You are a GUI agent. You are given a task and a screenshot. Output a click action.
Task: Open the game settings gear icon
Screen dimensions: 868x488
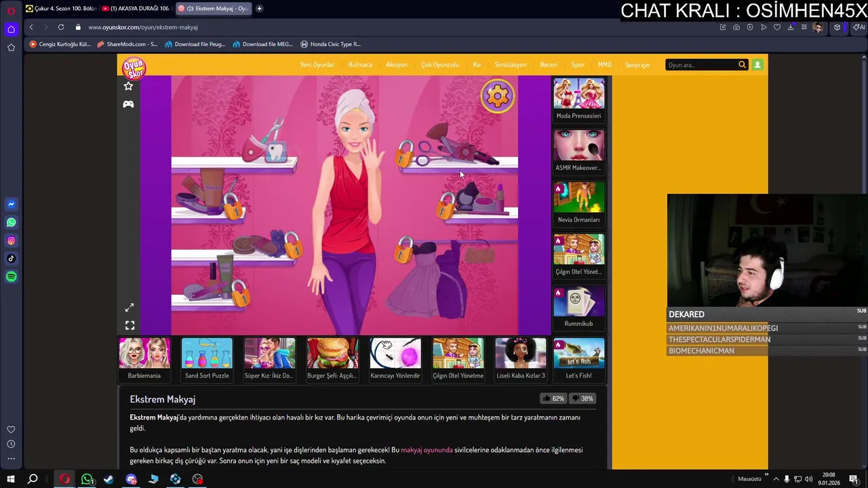tap(497, 96)
